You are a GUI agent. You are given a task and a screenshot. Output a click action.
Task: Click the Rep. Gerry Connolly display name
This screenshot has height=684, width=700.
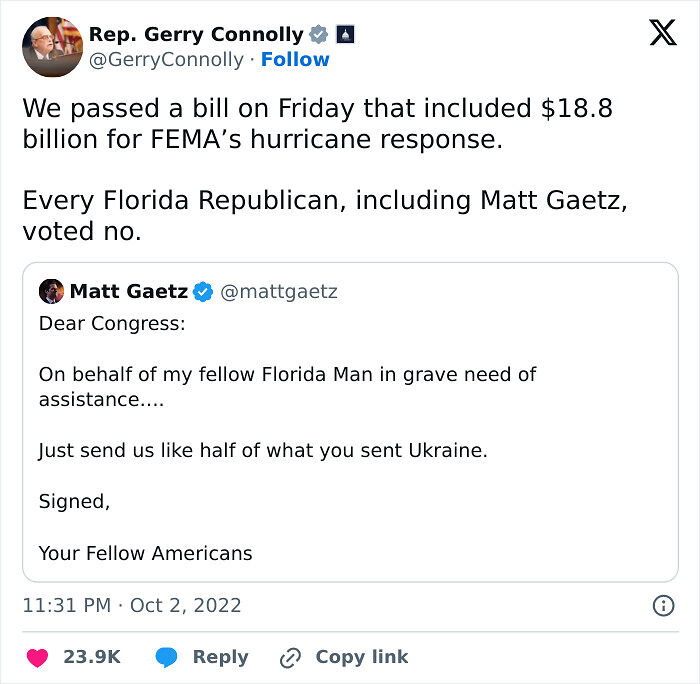pyautogui.click(x=196, y=34)
